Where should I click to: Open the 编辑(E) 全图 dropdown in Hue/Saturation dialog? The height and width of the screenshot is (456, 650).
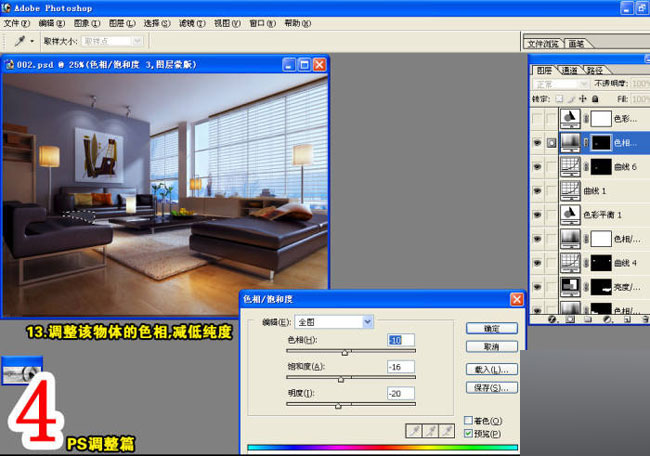(x=334, y=322)
